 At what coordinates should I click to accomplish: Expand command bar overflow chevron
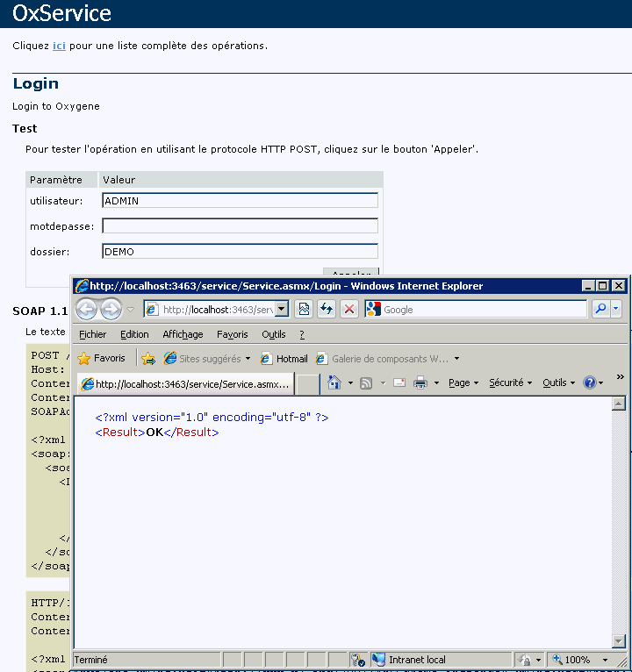coord(620,376)
